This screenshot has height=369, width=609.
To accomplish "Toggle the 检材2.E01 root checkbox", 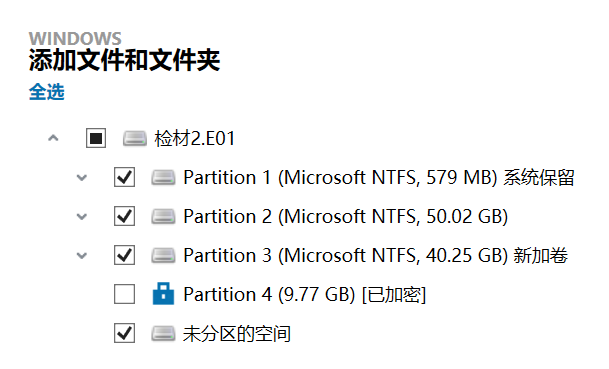I will coord(96,138).
